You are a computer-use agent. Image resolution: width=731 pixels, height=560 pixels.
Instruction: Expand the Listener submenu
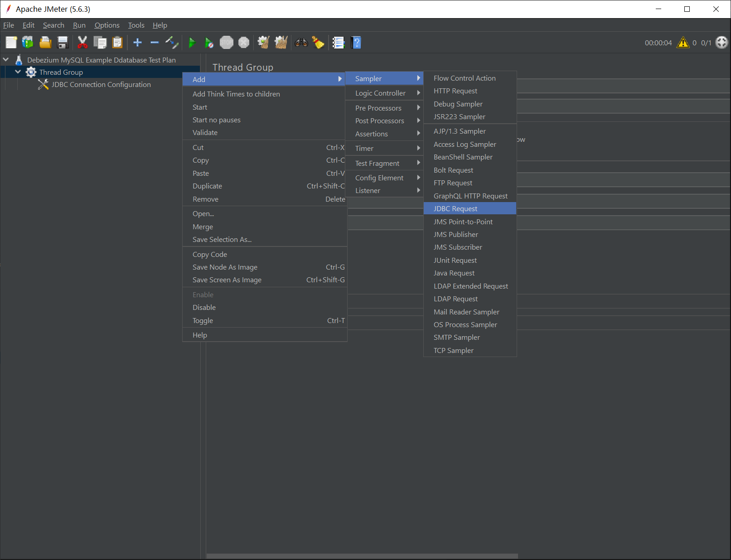(384, 190)
